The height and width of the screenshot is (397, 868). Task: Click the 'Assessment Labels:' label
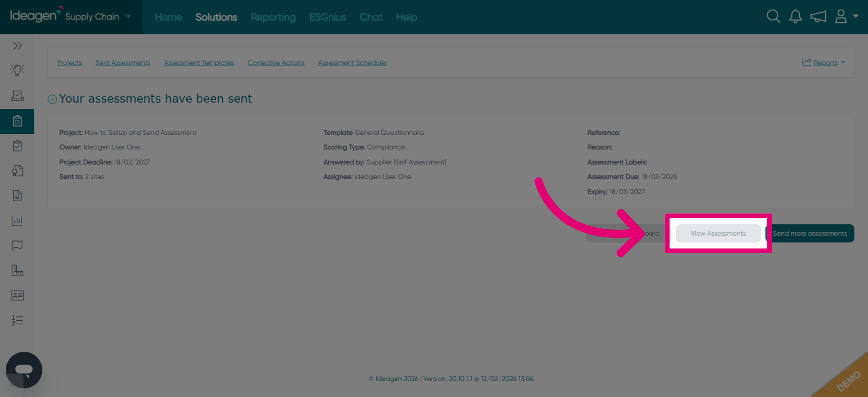[x=617, y=162]
